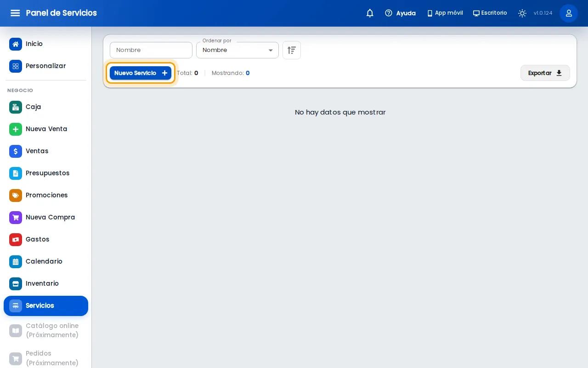Start a Nueva Compra
Screen dimensions: 588x368
(46, 217)
